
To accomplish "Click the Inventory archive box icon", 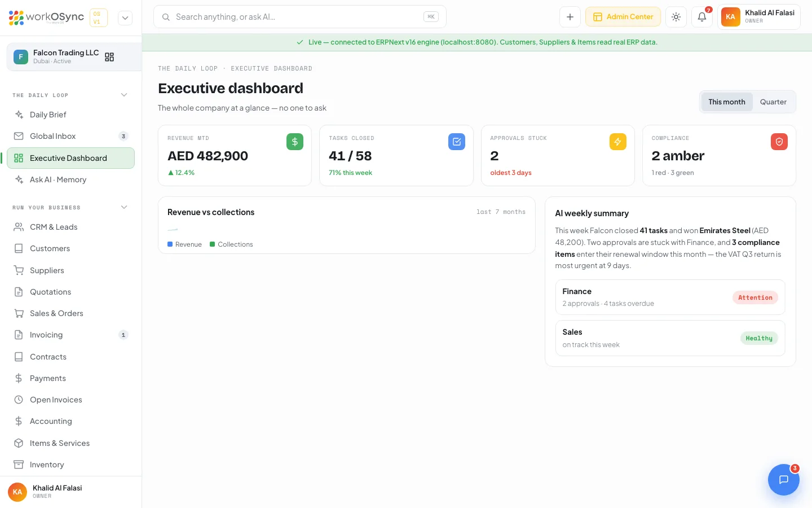I will (x=19, y=465).
